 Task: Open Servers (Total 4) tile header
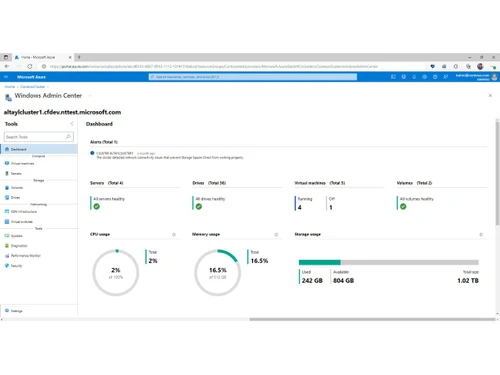tap(107, 183)
